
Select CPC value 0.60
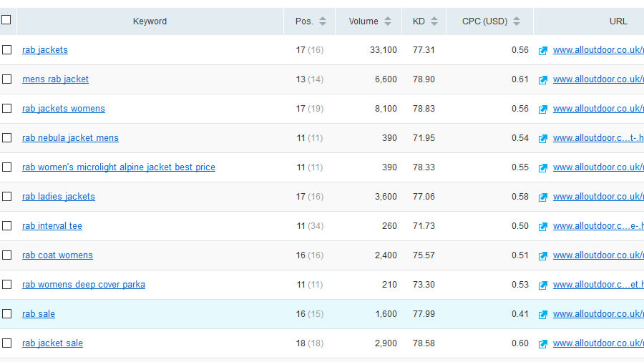pos(520,343)
